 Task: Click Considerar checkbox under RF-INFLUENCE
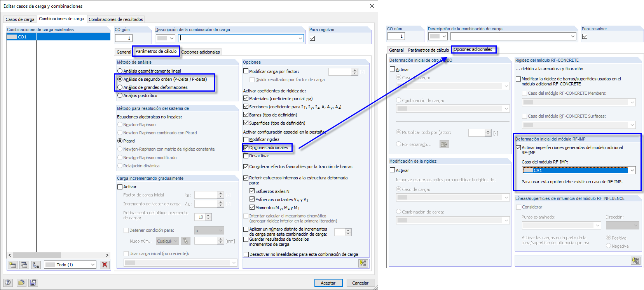coord(518,207)
